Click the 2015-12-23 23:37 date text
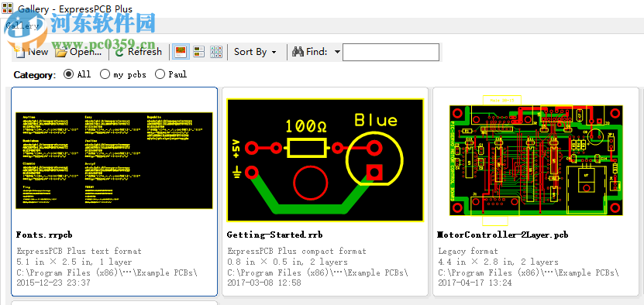 click(53, 283)
